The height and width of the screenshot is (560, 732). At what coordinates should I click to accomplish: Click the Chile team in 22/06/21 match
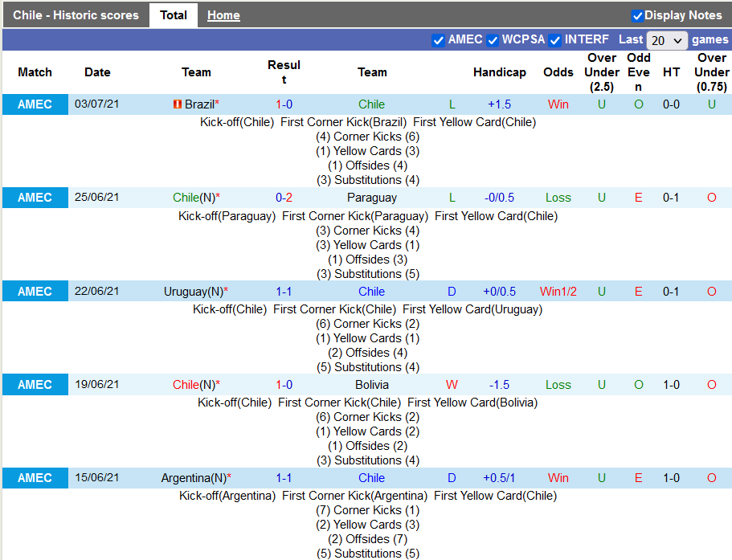(x=371, y=292)
